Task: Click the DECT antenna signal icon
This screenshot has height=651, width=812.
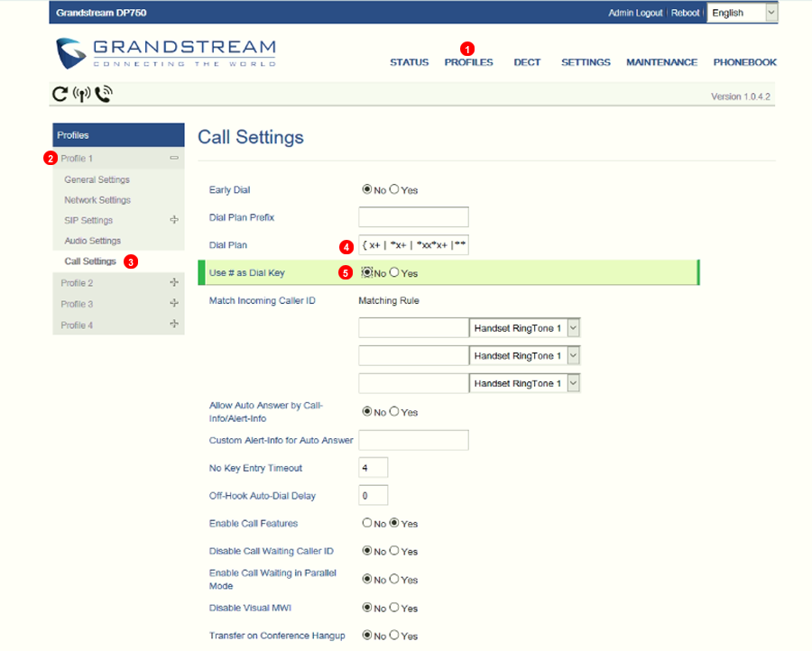Action: [82, 94]
